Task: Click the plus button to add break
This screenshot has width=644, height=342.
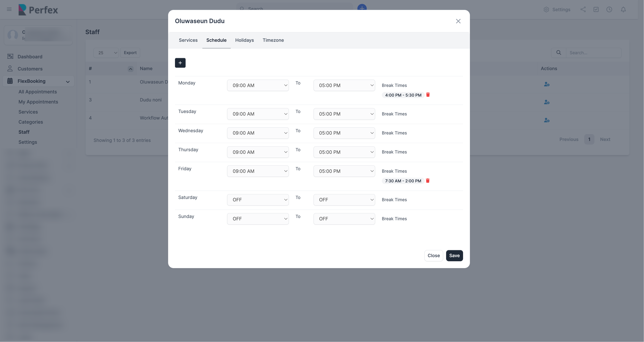Action: [x=180, y=63]
